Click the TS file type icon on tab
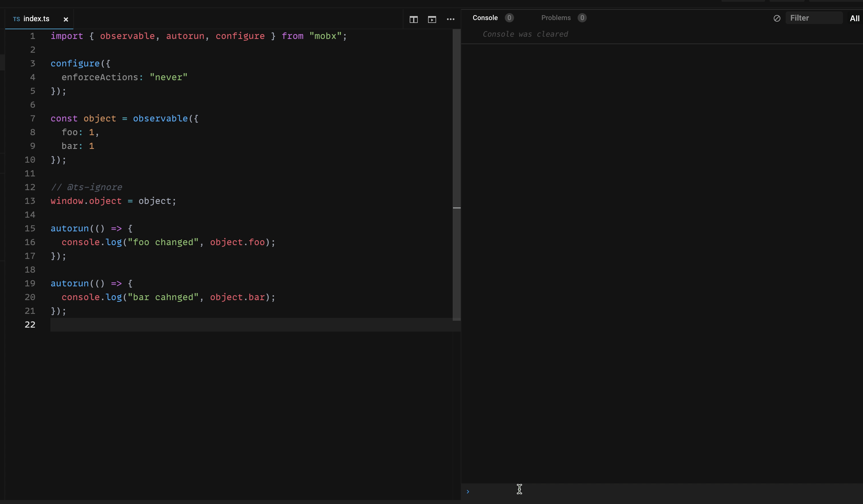The width and height of the screenshot is (863, 504). coord(16,19)
